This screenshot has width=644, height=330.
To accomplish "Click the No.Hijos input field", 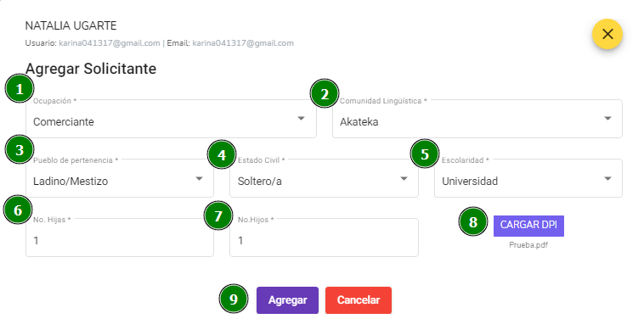I will coord(324,238).
